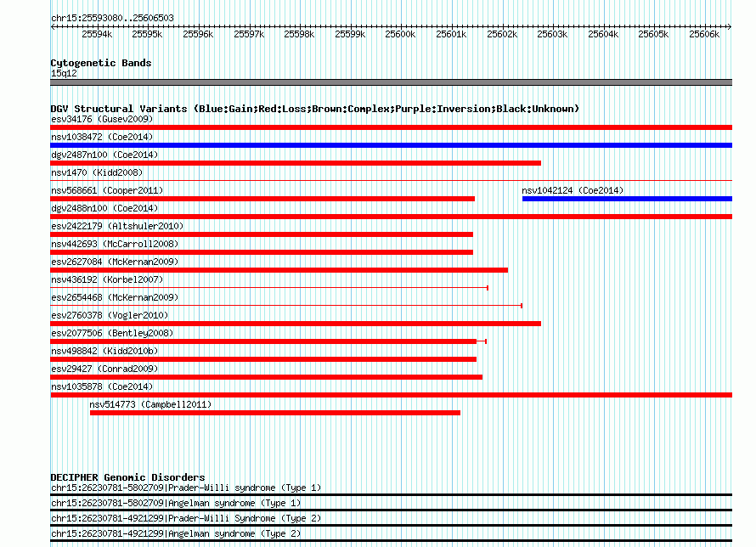Open esv2422179 (Altshuler2010) variant
This screenshot has width=756, height=547.
click(117, 226)
